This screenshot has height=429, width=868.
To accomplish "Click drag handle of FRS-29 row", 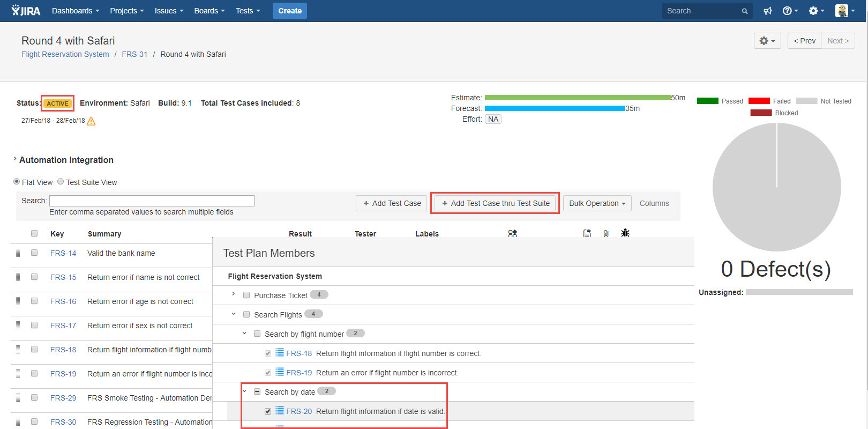I will click(18, 397).
